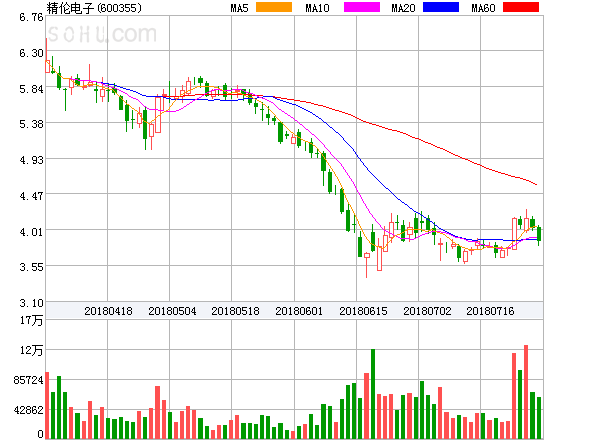Click the MA20 legend label
Image resolution: width=600 pixels, height=440 pixels.
(x=403, y=8)
